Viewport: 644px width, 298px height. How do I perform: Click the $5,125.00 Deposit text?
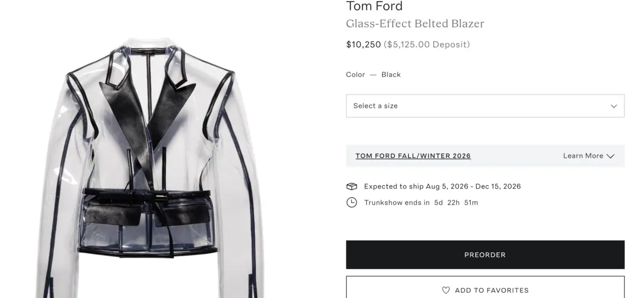(427, 45)
